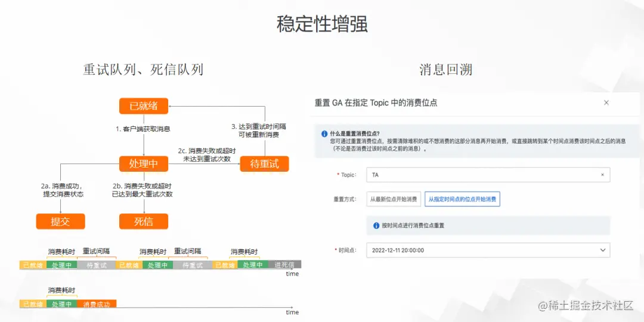
Task: Click the info icon beside 什么是重置消费位点
Action: click(324, 134)
